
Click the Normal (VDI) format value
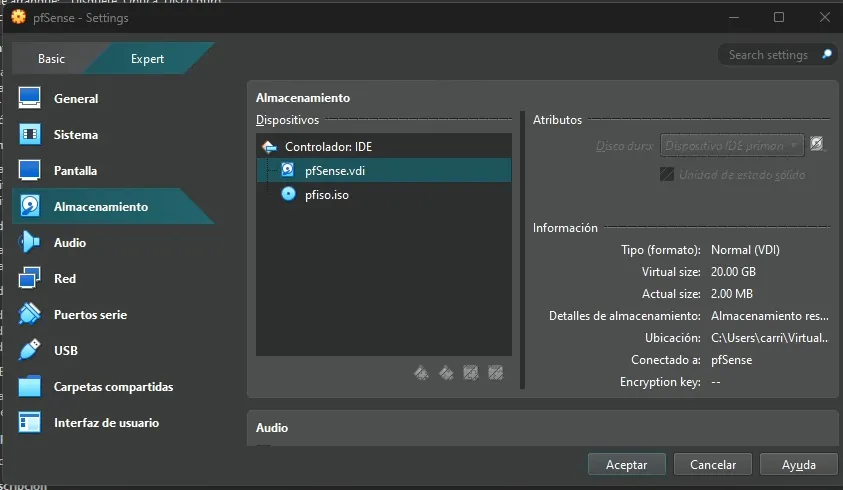(745, 250)
